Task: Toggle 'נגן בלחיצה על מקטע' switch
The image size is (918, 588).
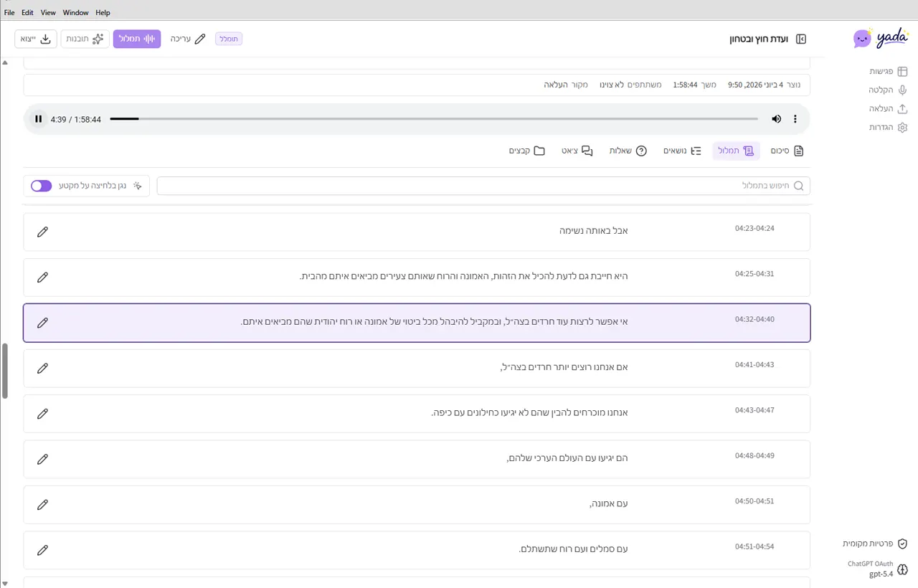Action: pos(42,186)
